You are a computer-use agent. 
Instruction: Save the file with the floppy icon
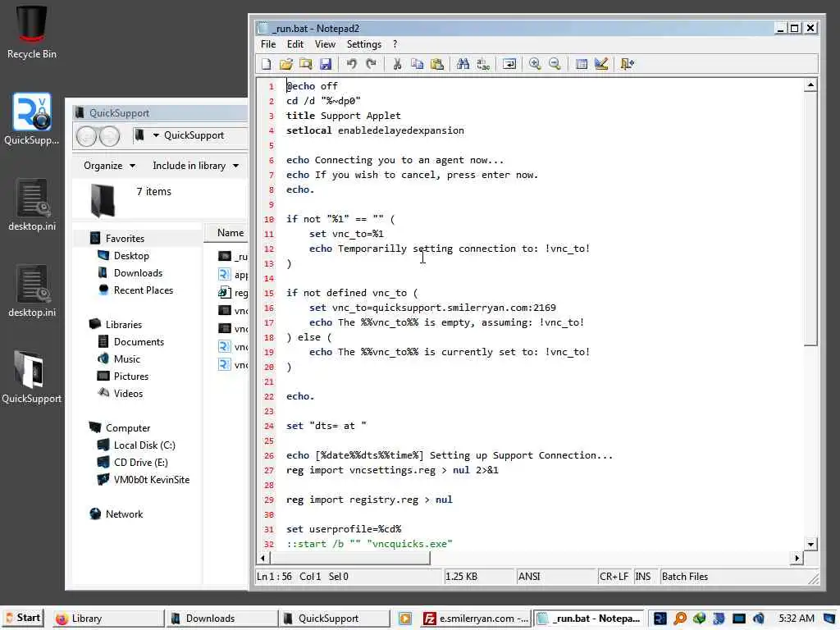click(x=326, y=64)
